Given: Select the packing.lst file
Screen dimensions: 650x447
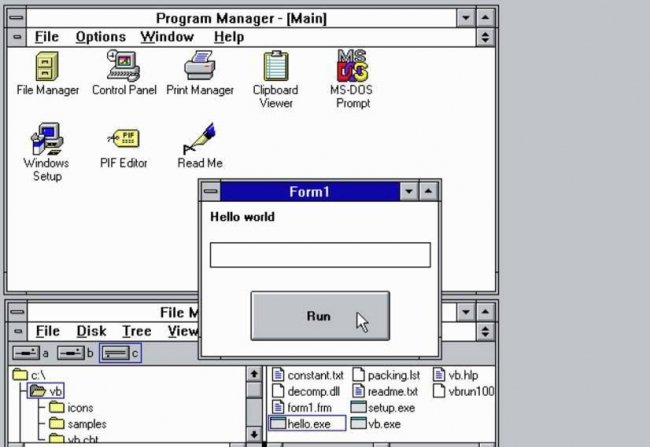Looking at the screenshot, I should click(386, 375).
